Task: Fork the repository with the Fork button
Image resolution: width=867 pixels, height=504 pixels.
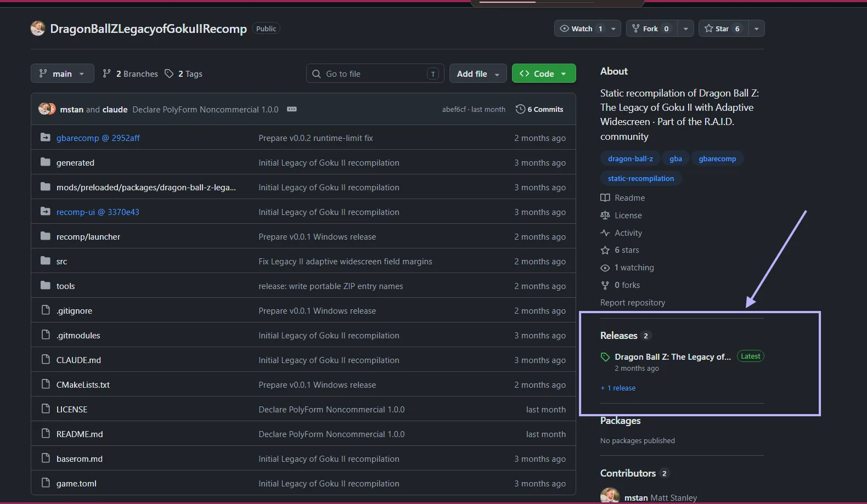Action: coord(651,29)
